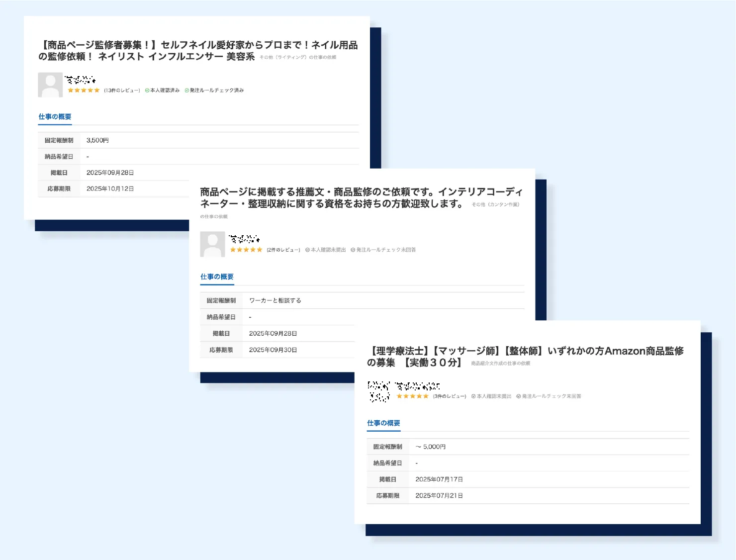Click the avatar on the interior coordinator listing

(x=212, y=244)
